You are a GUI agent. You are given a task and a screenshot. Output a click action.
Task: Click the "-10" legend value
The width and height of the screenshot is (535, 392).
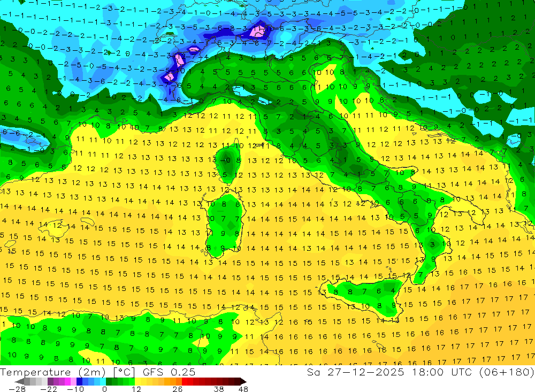pos(75,389)
